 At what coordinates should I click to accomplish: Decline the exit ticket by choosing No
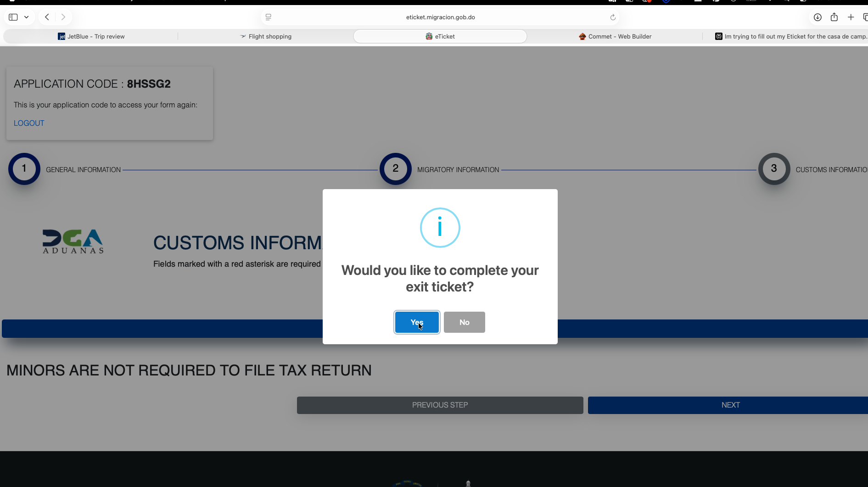click(464, 322)
